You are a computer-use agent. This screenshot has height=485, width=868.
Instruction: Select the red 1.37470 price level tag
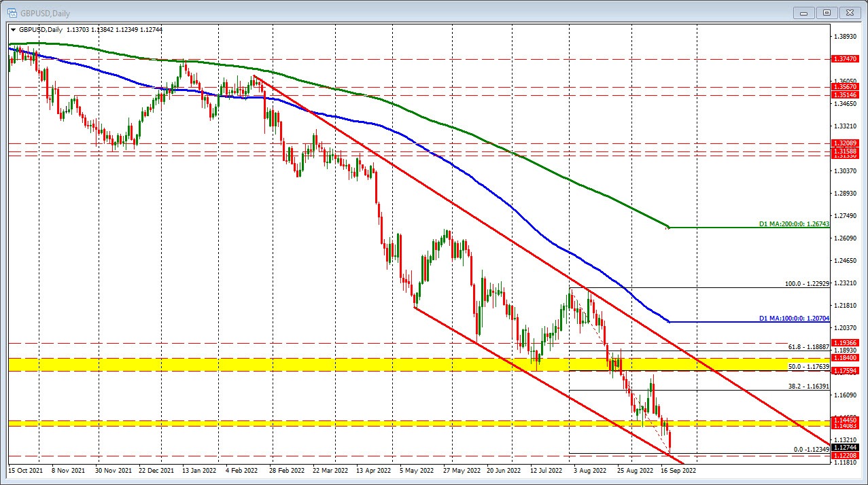(846, 59)
